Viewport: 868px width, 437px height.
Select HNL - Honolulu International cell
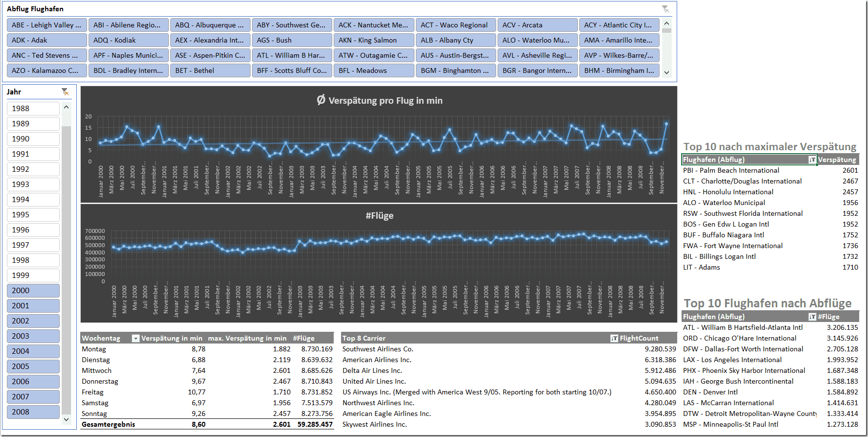(728, 192)
